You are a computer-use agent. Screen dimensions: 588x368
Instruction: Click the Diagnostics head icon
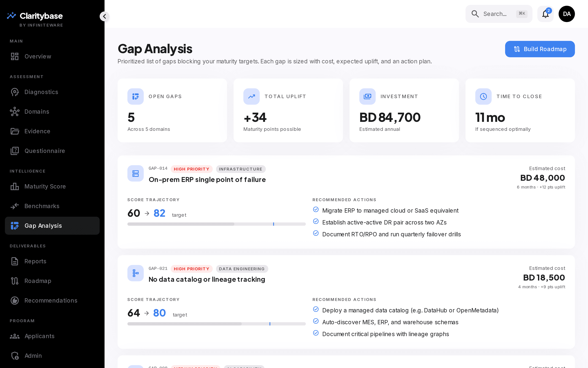(14, 92)
